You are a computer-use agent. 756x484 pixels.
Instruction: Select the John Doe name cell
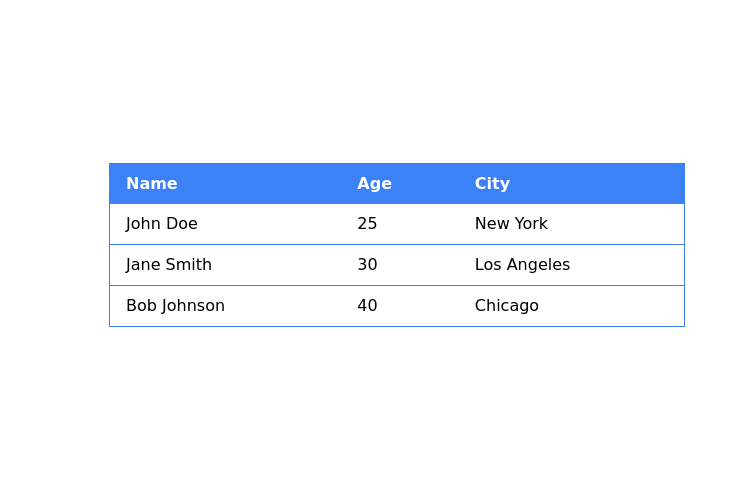(x=162, y=224)
